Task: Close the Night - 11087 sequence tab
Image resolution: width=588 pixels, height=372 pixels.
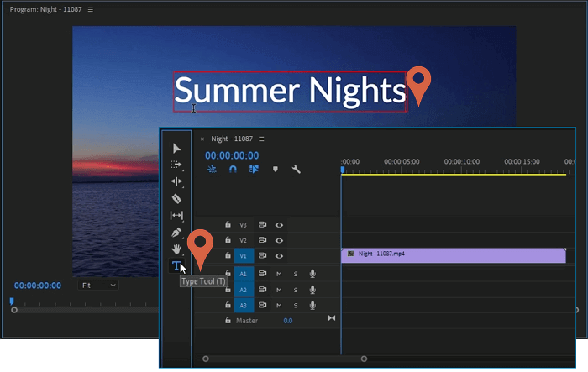Action: tap(202, 139)
